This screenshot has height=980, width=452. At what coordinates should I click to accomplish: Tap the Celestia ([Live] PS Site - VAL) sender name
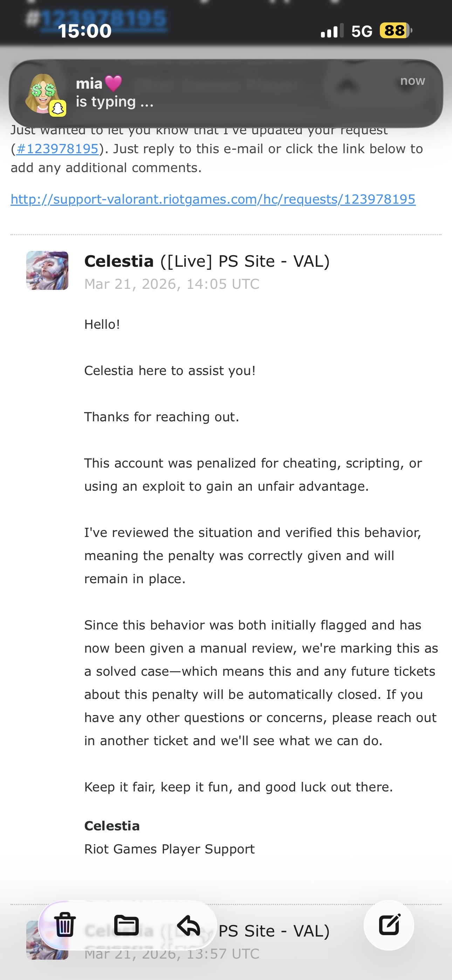(x=207, y=261)
